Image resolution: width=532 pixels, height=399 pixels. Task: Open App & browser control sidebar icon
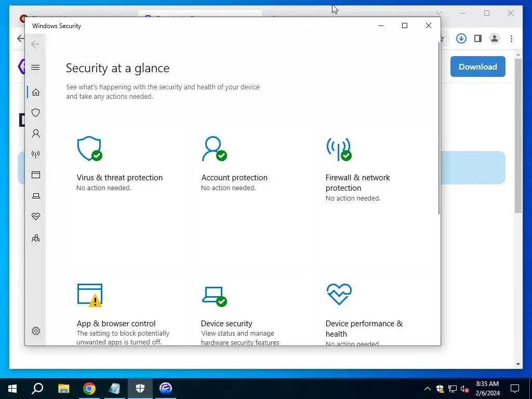36,175
